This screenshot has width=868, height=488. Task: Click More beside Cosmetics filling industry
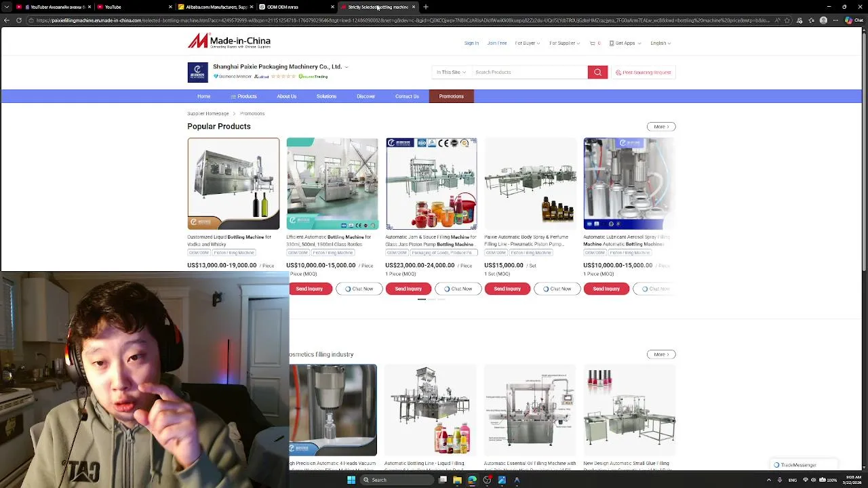point(661,354)
